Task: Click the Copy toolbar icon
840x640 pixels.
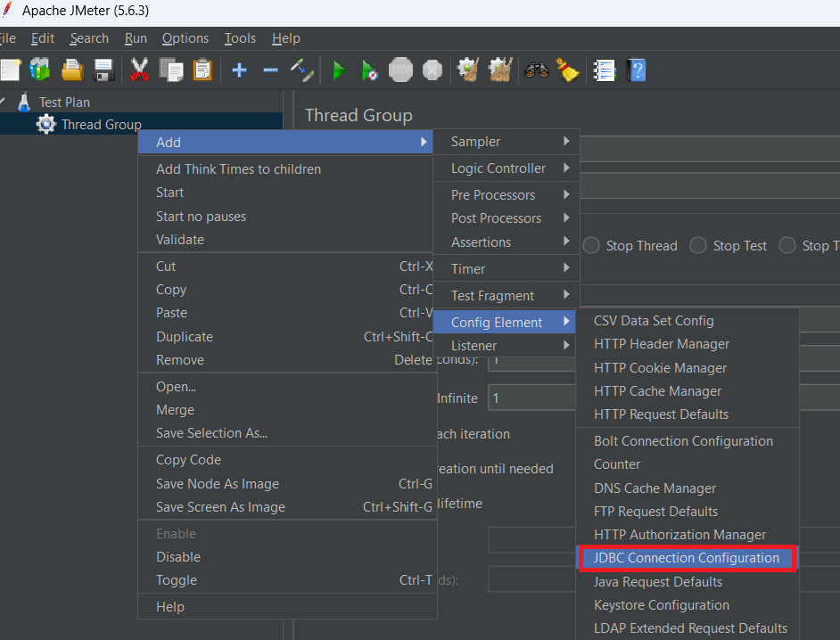Action: point(171,70)
